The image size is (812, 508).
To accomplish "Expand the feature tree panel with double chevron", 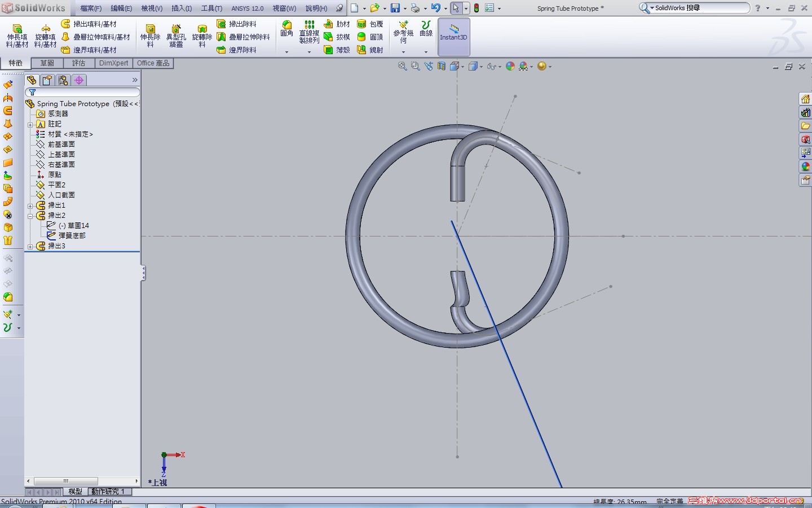I will click(x=135, y=80).
